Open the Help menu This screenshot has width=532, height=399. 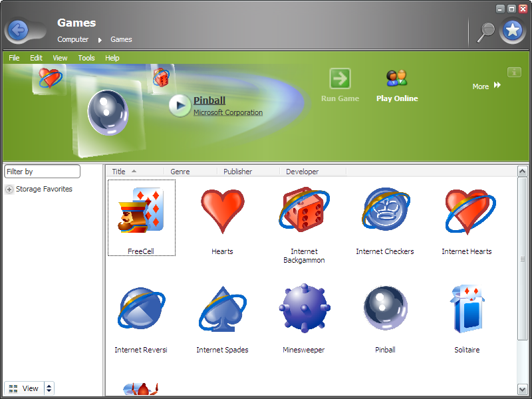click(112, 58)
